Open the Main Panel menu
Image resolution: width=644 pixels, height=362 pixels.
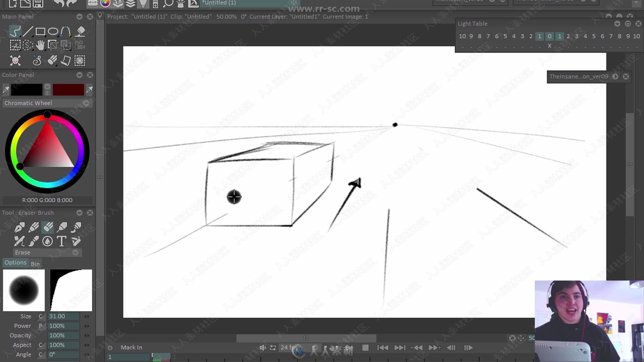click(x=79, y=16)
